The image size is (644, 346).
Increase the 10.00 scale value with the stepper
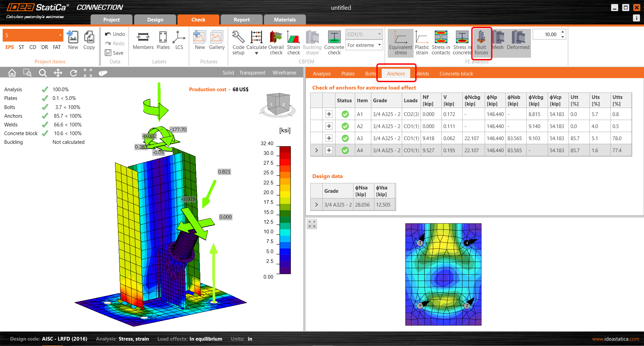click(x=562, y=32)
